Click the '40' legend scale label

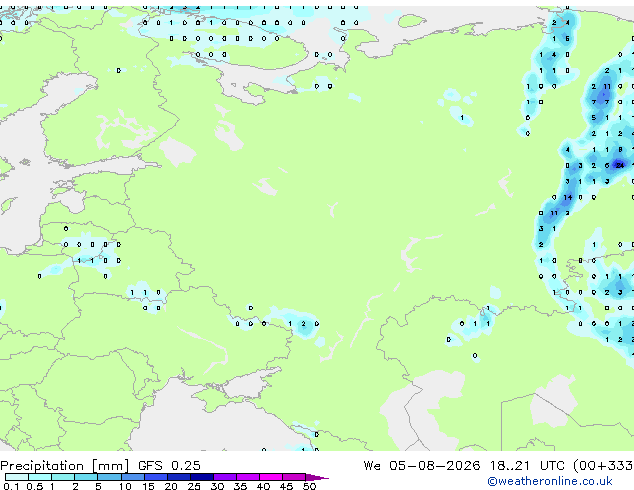pos(263,486)
